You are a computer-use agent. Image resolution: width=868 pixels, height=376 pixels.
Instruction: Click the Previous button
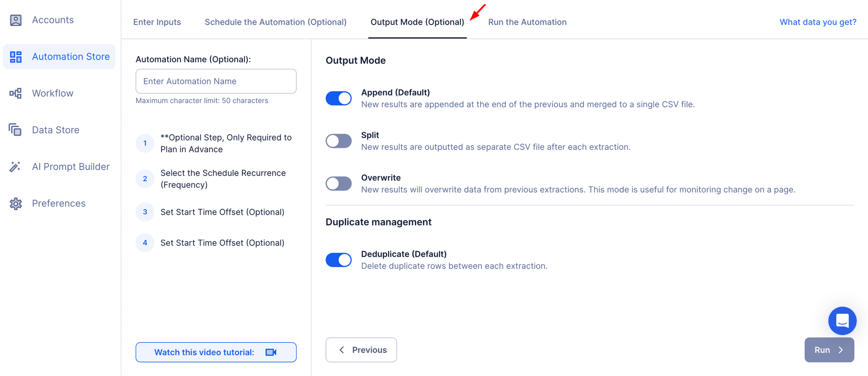[x=361, y=350]
